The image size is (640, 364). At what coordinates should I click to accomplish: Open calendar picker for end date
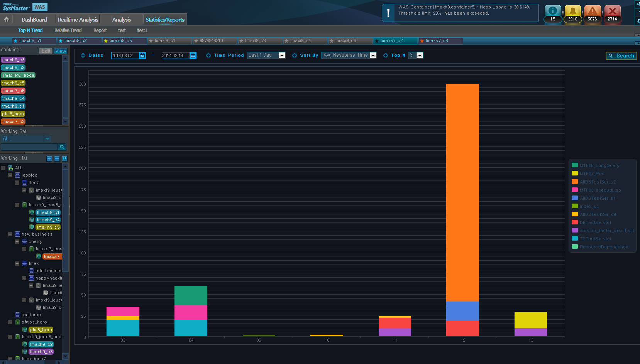point(193,56)
